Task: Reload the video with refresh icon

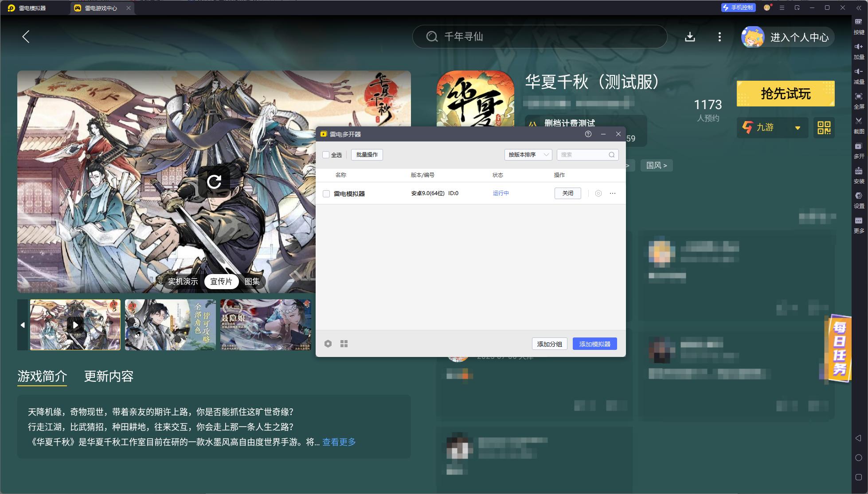Action: pyautogui.click(x=214, y=181)
